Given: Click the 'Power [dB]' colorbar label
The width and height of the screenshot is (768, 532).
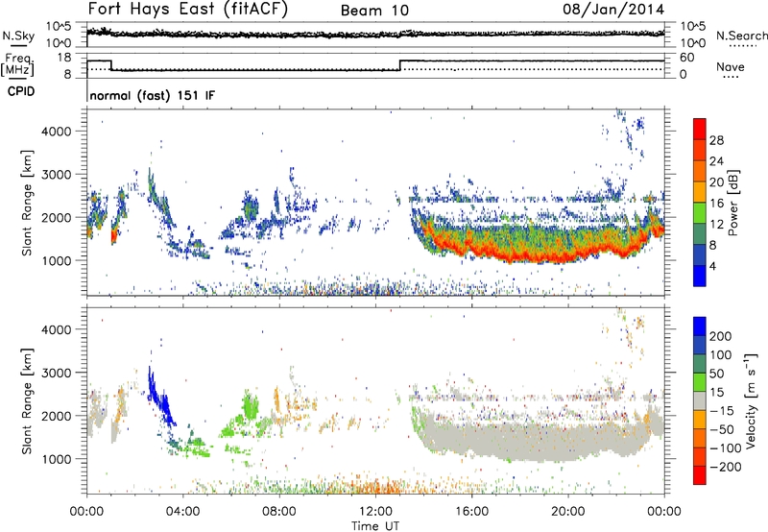Looking at the screenshot, I should [733, 203].
